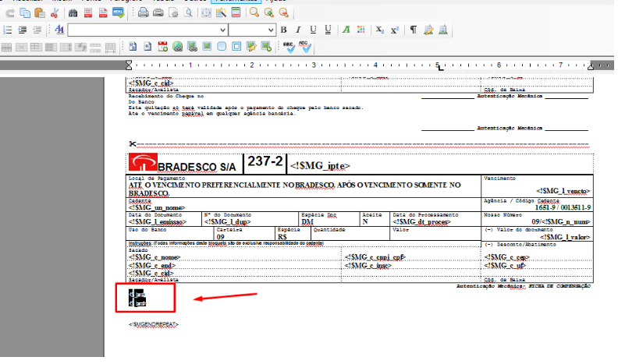The image size is (618, 364).
Task: Toggle superscript formatting
Action: [x=395, y=30]
